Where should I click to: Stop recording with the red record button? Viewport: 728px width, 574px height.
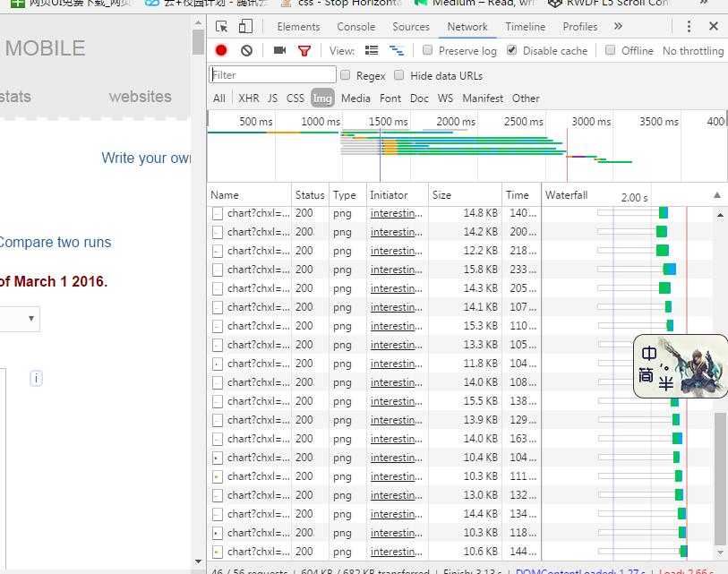221,50
